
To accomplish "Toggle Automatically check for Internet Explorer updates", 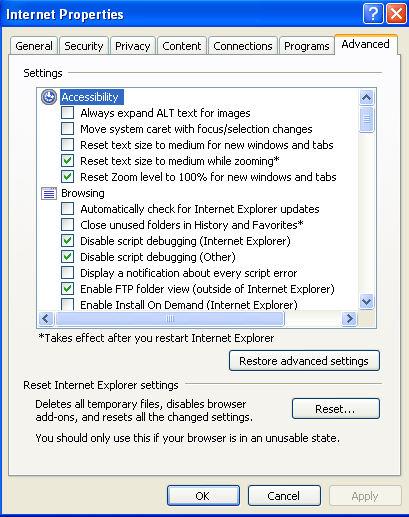I will pos(67,209).
